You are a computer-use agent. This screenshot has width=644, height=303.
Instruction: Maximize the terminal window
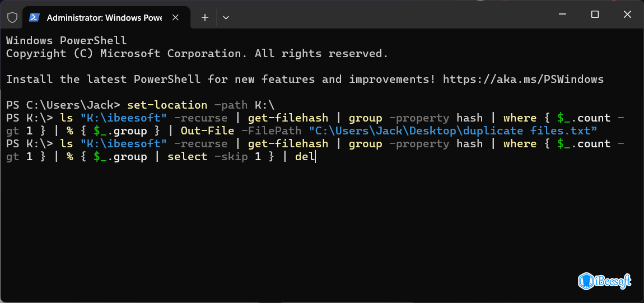point(595,15)
